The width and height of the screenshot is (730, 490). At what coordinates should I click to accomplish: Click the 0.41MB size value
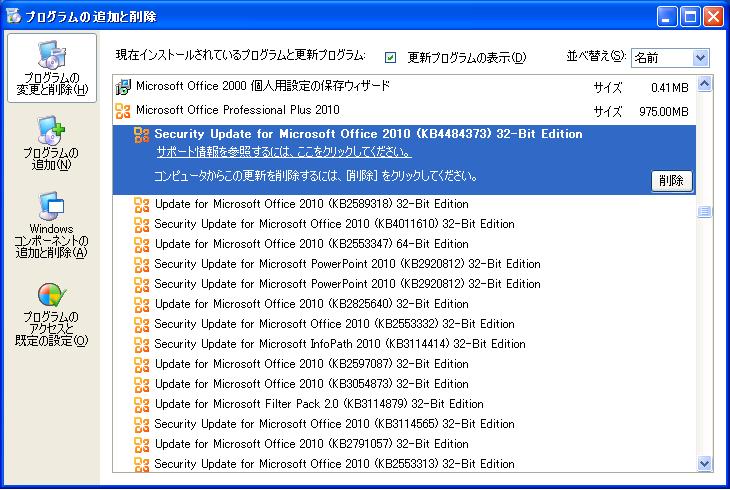pos(669,88)
